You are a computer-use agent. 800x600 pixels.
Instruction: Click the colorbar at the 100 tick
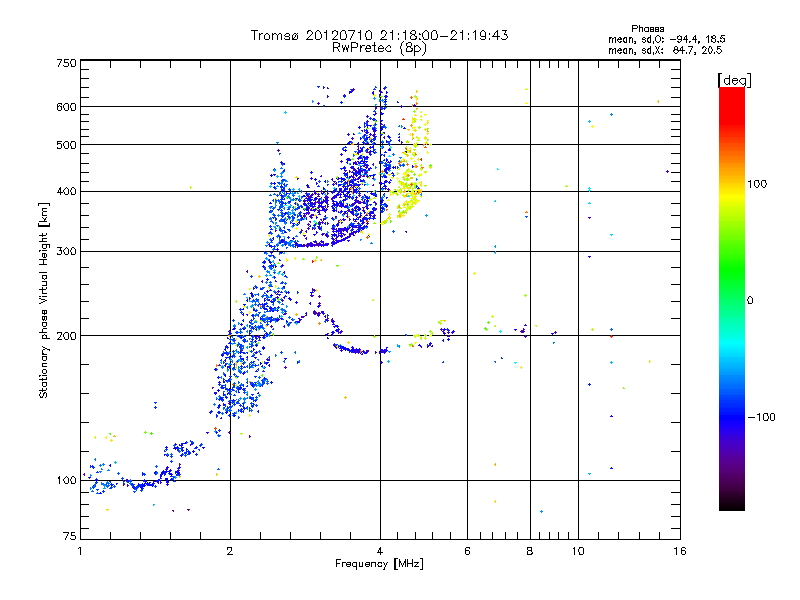point(732,184)
